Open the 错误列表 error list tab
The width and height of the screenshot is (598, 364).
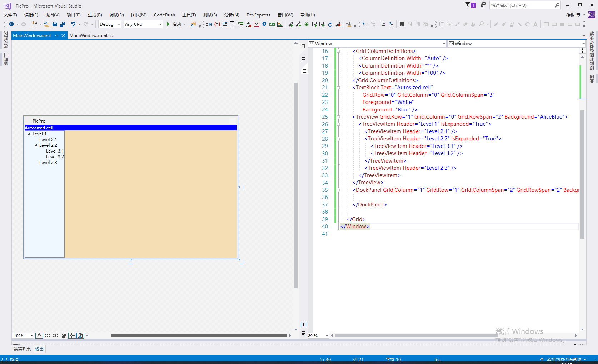22,349
